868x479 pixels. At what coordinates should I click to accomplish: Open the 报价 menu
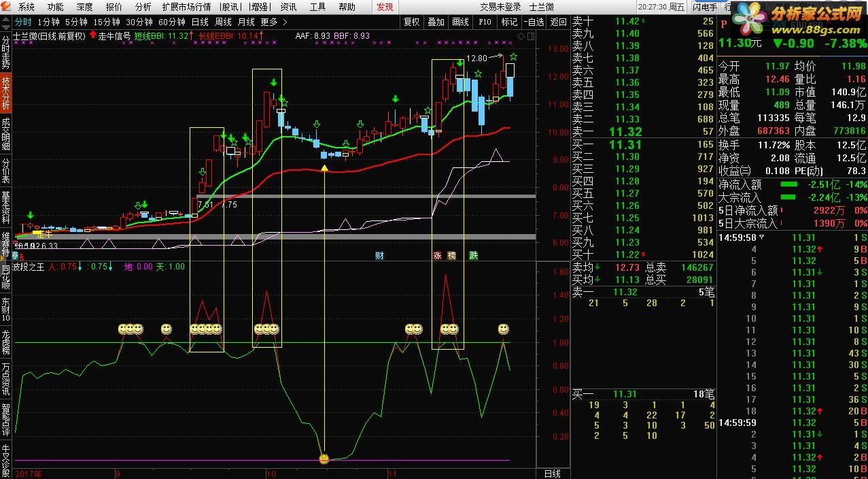tap(114, 7)
